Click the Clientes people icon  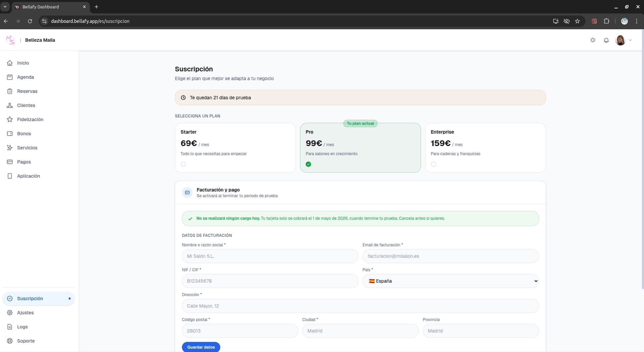tap(9, 105)
